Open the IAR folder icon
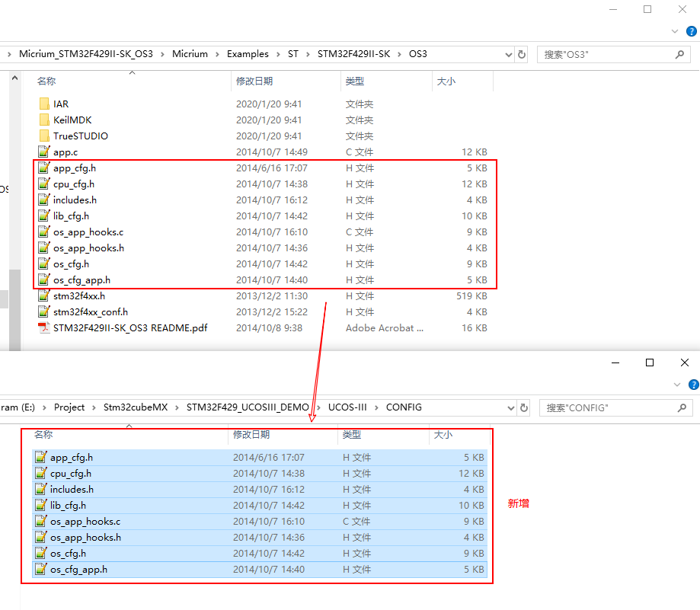Screen dimensions: 700x610 (44, 104)
